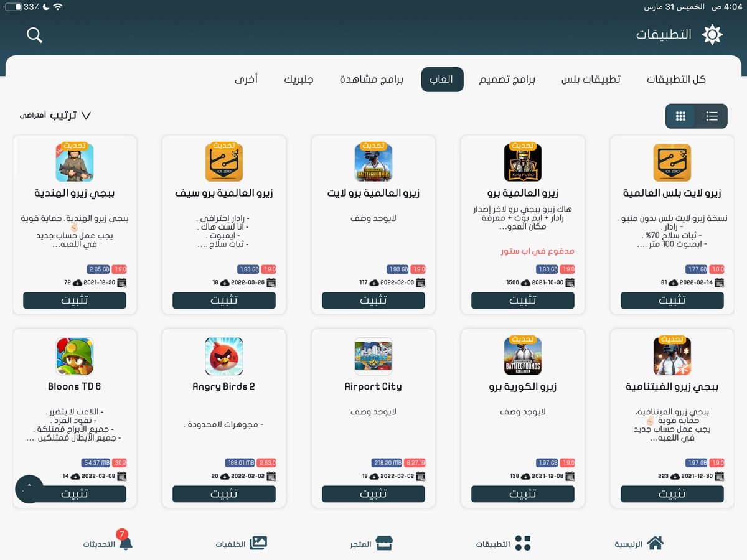Tap the زيرو العالمية برو King PUBG icon
This screenshot has width=747, height=560.
click(523, 163)
